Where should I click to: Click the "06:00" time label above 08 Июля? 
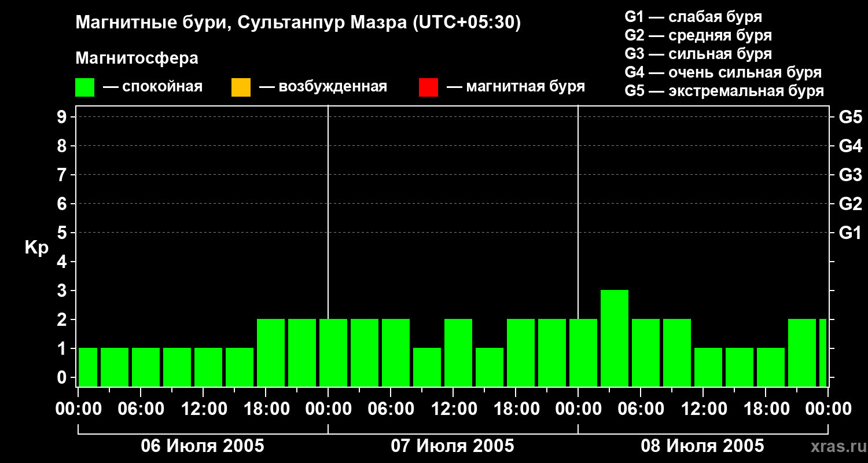tap(641, 409)
